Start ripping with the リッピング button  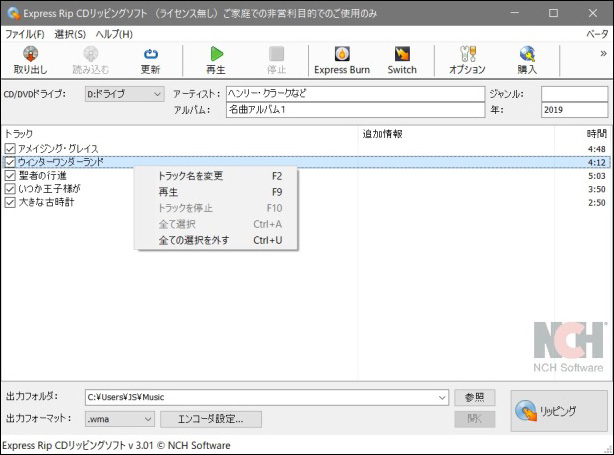[559, 411]
